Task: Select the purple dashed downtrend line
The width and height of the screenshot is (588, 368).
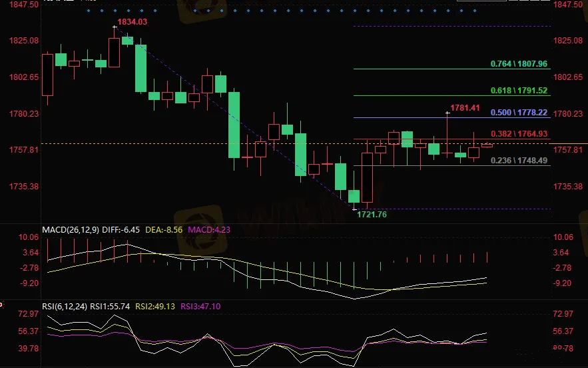Action: tap(234, 118)
